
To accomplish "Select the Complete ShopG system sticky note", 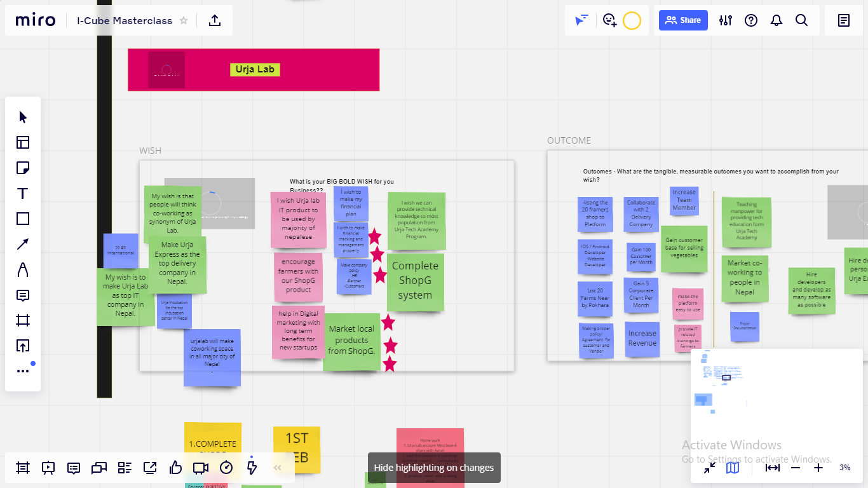I will [x=415, y=282].
